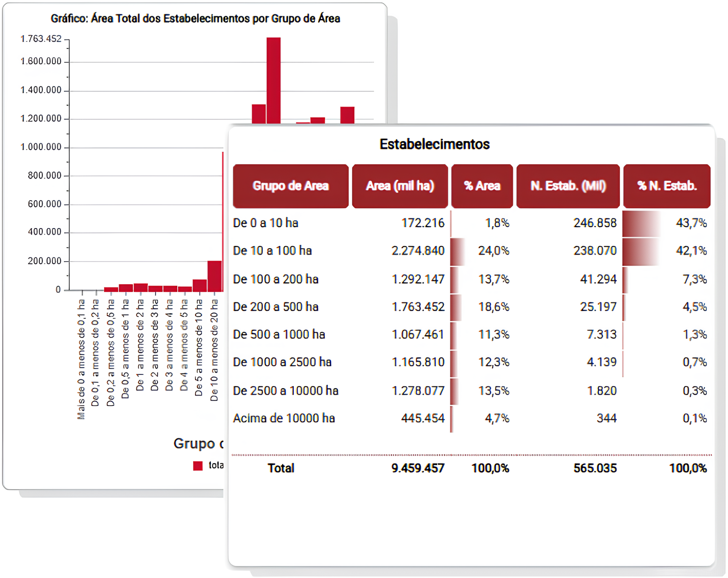Click the 'Acima de 10000 ha' row label
The height and width of the screenshot is (578, 728).
(x=284, y=419)
